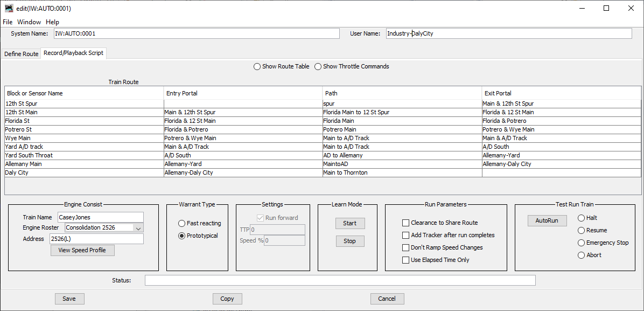Open the File menu
Viewport: 644px width, 311px height.
pyautogui.click(x=8, y=22)
